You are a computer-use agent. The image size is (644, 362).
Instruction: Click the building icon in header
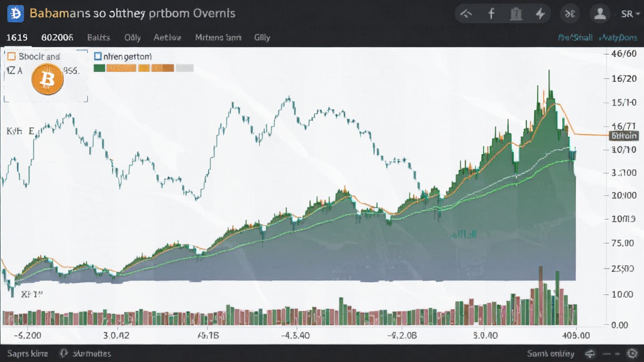pyautogui.click(x=516, y=14)
